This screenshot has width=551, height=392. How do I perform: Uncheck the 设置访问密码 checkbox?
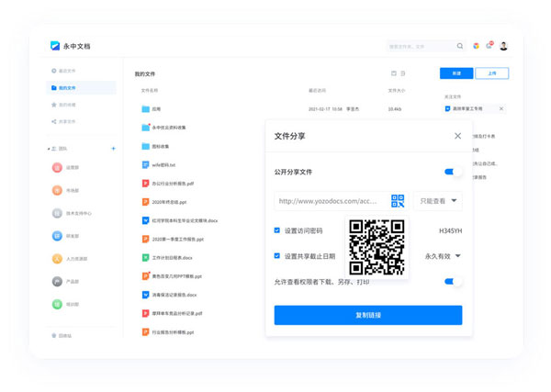click(x=277, y=230)
